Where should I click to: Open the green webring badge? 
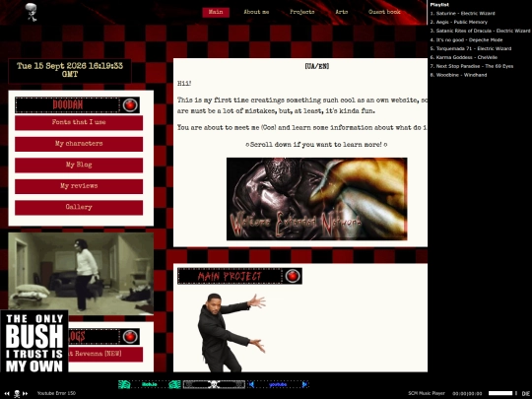pyautogui.click(x=150, y=384)
